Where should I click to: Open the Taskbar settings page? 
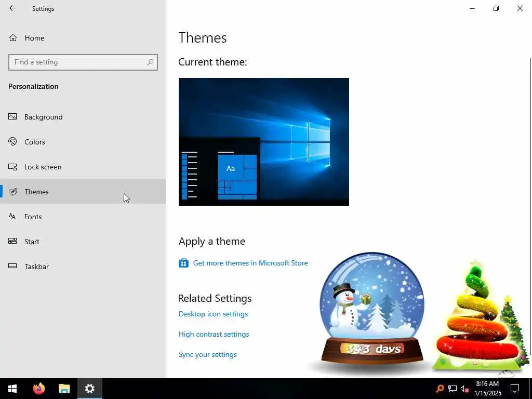(x=83, y=267)
